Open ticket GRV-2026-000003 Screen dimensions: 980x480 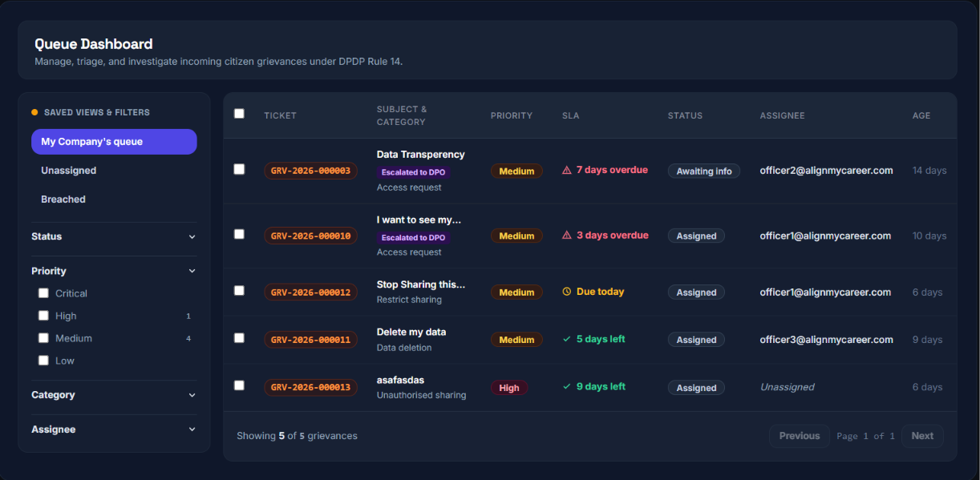click(310, 171)
